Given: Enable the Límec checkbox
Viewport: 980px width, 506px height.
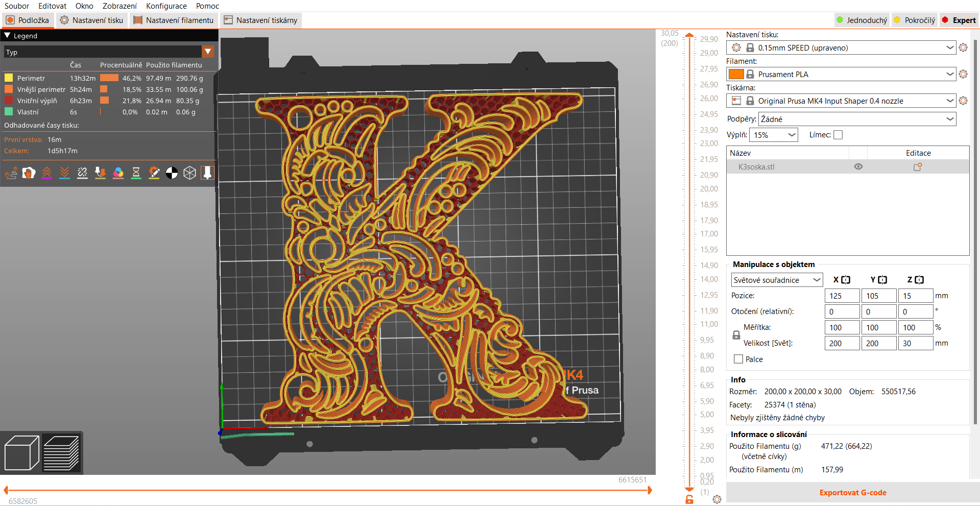Looking at the screenshot, I should coord(838,134).
